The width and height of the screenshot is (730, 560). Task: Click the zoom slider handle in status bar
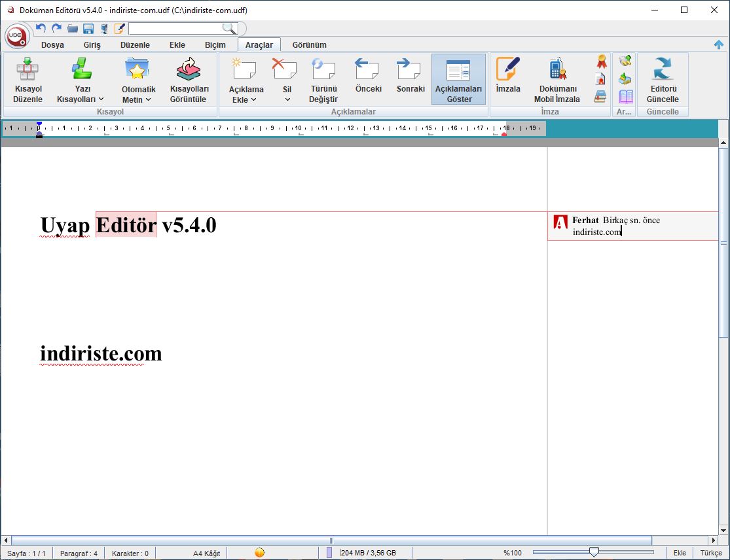(x=594, y=552)
